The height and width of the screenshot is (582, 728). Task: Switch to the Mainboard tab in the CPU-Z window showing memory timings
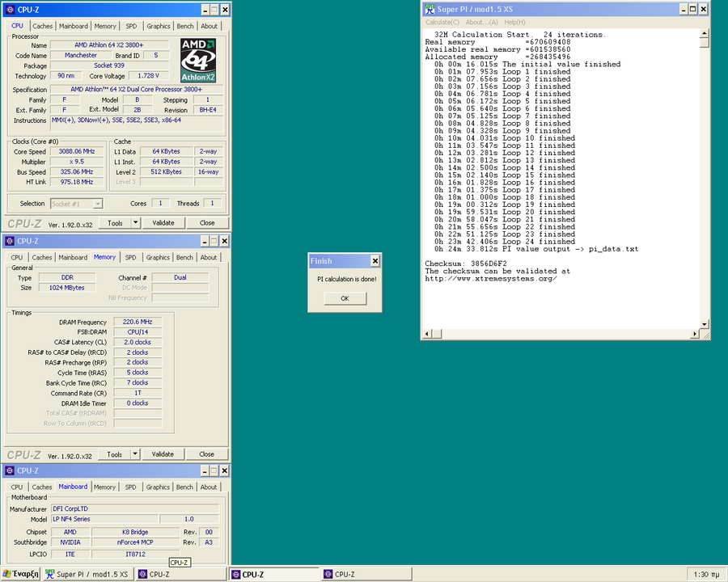tap(73, 258)
